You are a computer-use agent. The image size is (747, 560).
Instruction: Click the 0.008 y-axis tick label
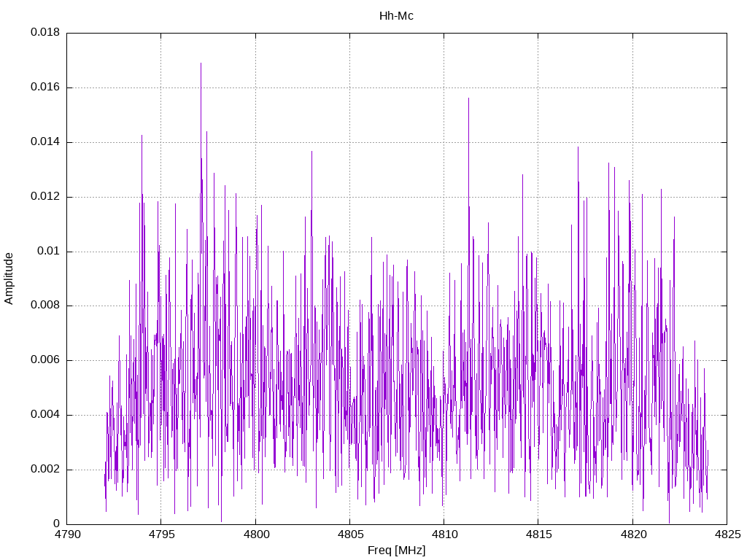click(x=45, y=306)
